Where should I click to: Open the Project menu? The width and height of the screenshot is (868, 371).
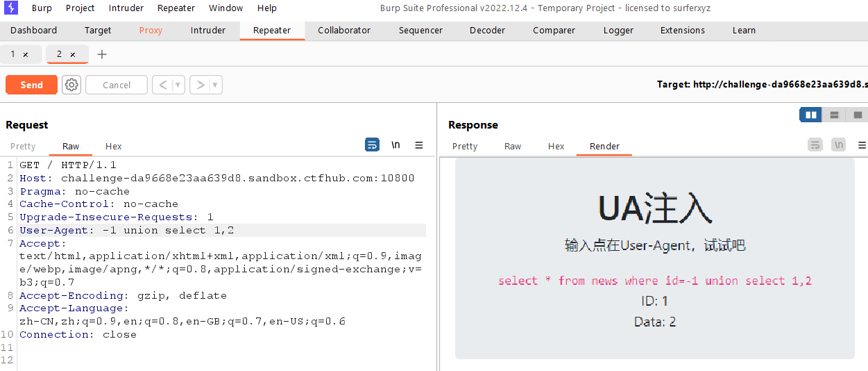[x=80, y=8]
